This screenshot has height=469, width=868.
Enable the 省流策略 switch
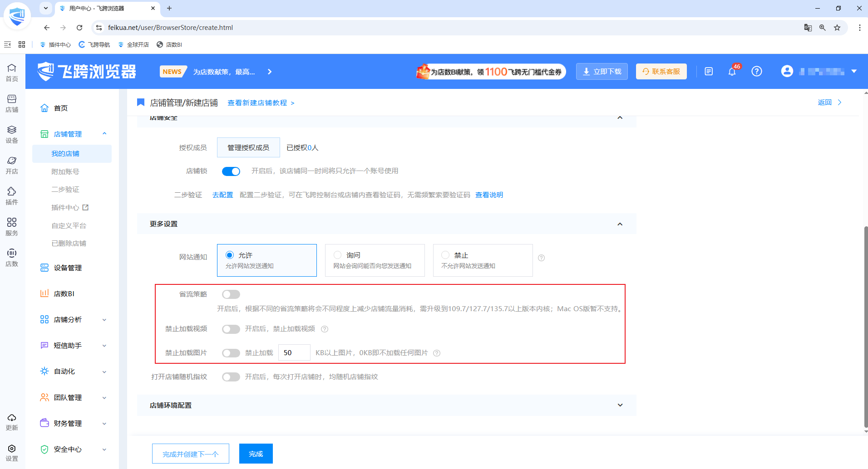tap(231, 294)
